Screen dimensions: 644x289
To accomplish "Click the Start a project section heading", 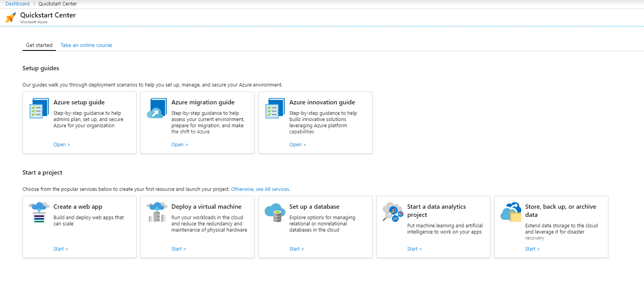I will 42,173.
